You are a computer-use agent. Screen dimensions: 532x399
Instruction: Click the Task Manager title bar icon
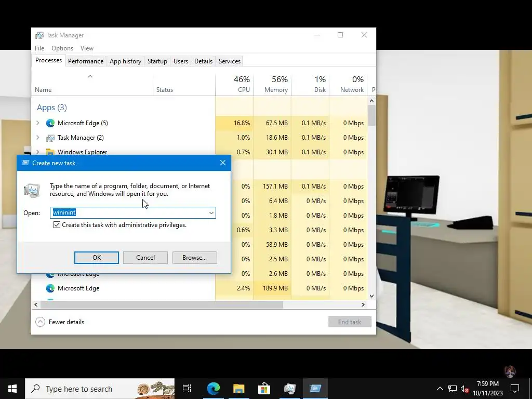pos(39,35)
